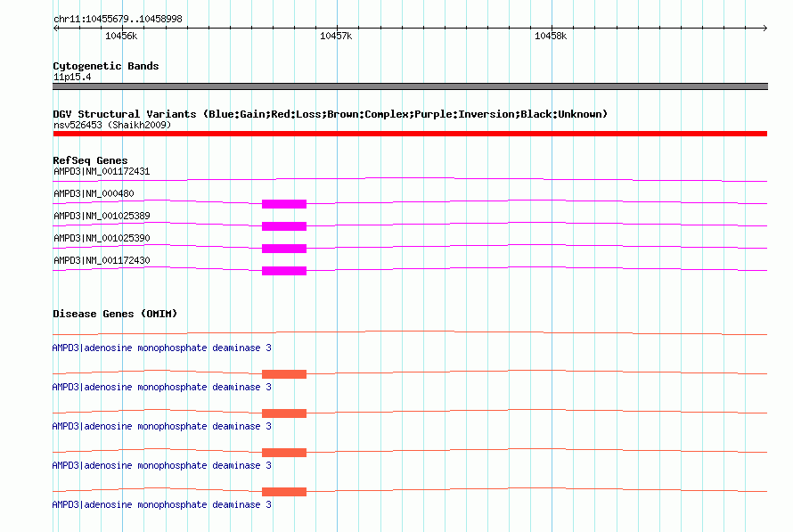Click the red nsv526453 loss variant bar
Viewport: 793px width, 532px height.
(410, 134)
